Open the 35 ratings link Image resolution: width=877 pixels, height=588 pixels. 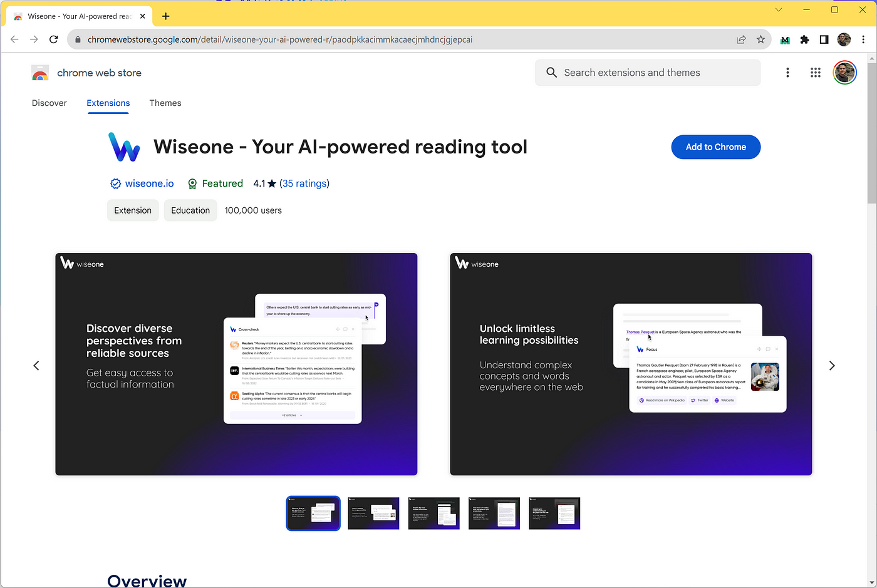click(x=304, y=183)
